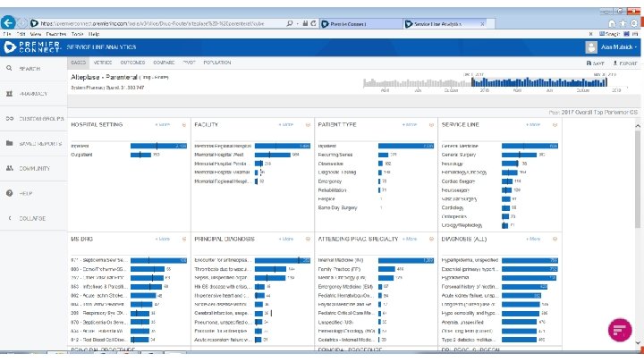Switch to the Outcomes tab
Screen dimensions: 644x362
(x=132, y=63)
